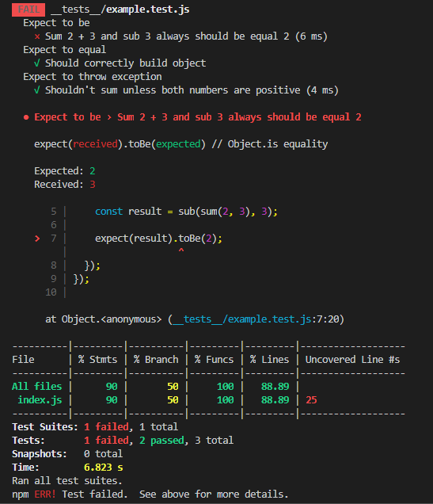The width and height of the screenshot is (433, 504).
Task: Click the 'Expect to equal' suite heading
Action: point(65,50)
